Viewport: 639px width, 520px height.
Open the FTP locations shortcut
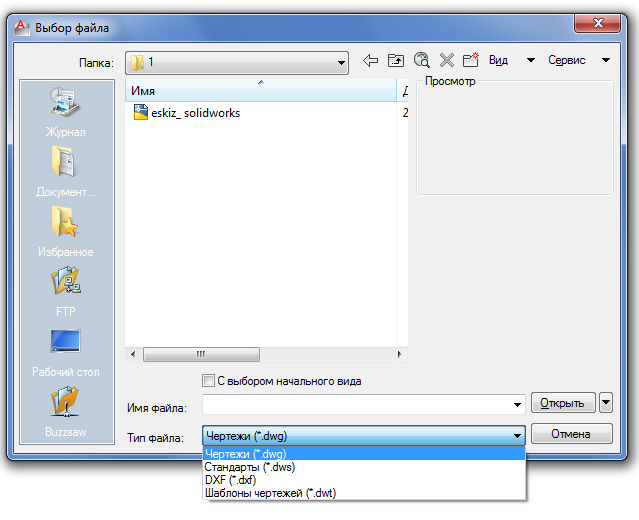click(x=65, y=292)
